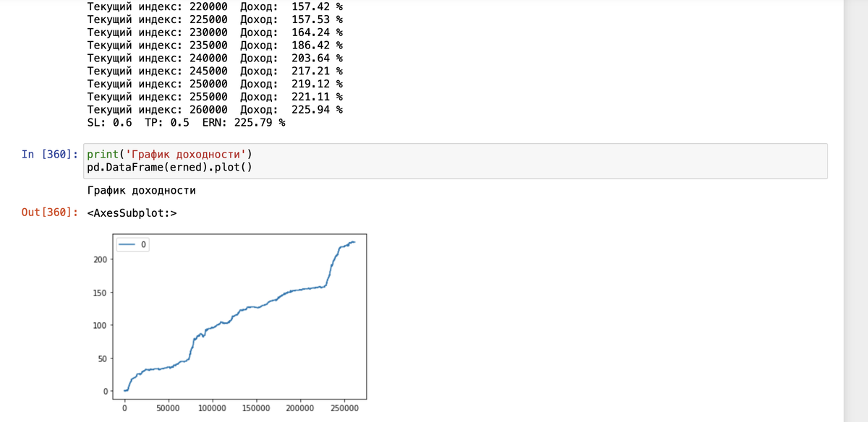
Task: Select the output line with index 245000
Action: coord(215,71)
